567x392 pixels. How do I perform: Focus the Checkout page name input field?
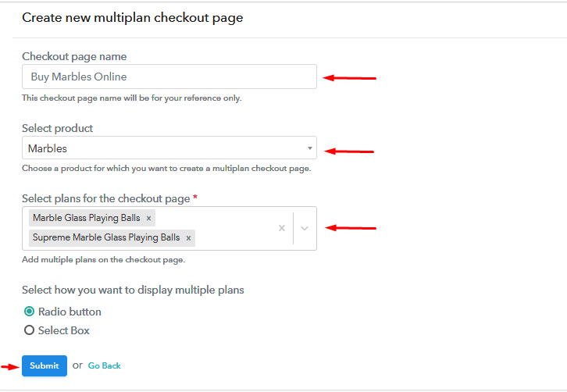[169, 77]
